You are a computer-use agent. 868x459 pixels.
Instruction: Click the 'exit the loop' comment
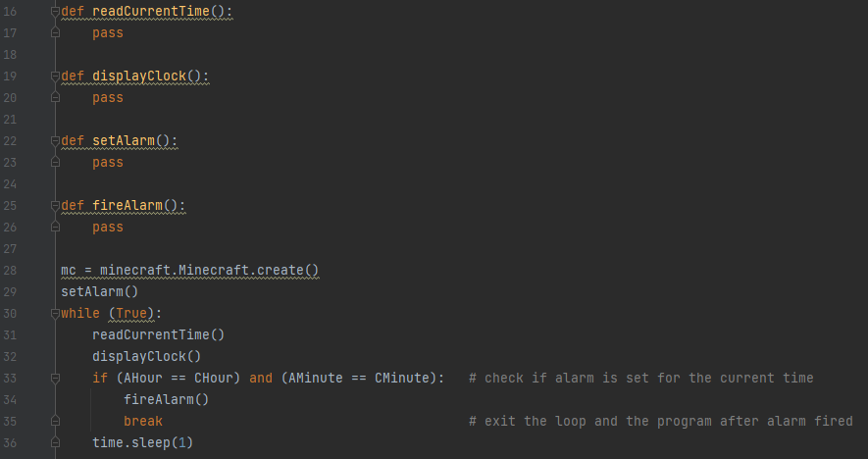click(x=660, y=422)
